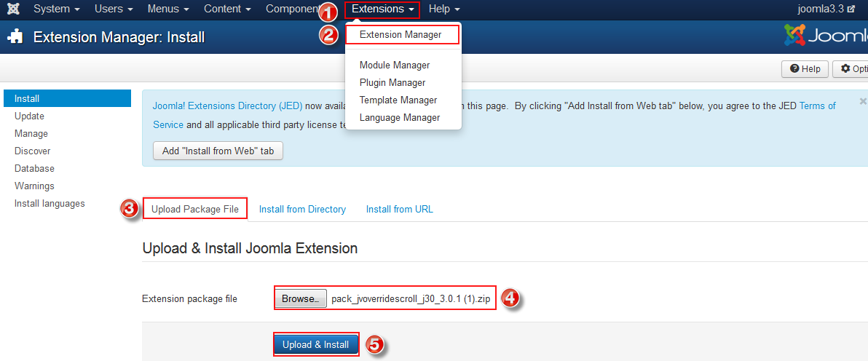The width and height of the screenshot is (868, 361).
Task: Open the Terms of Service link
Action: pyautogui.click(x=818, y=106)
